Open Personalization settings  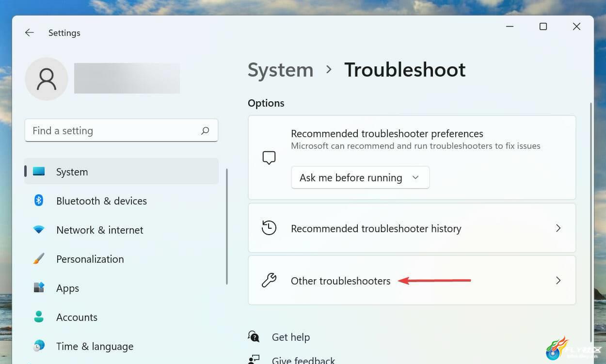121,259
